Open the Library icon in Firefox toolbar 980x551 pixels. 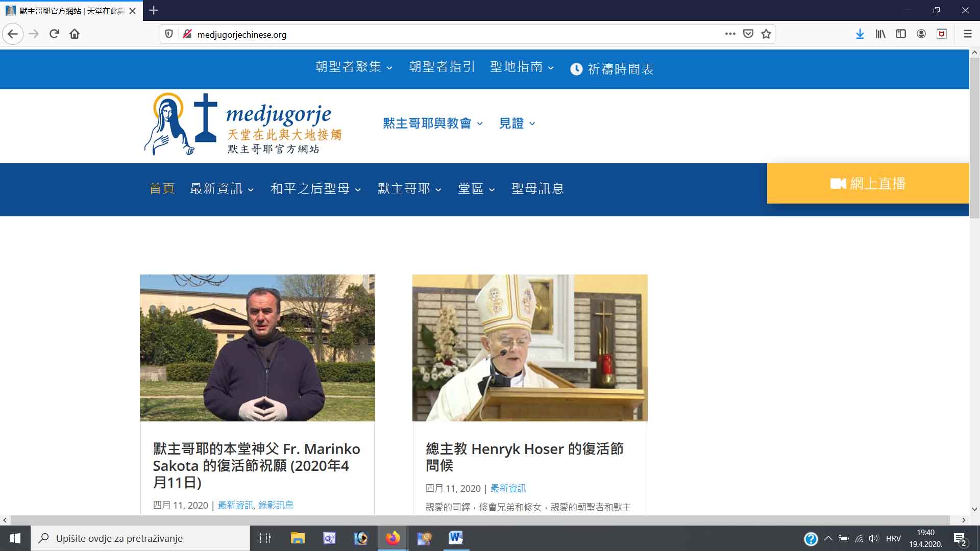[880, 34]
